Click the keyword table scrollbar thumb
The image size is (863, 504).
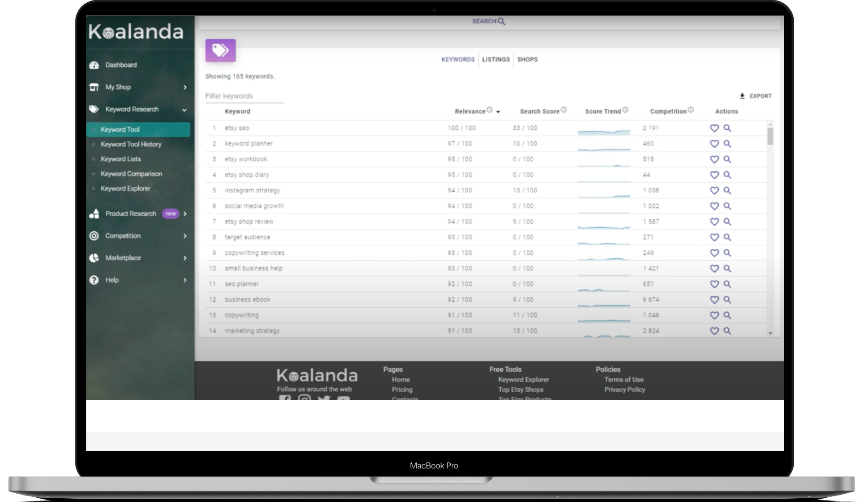770,136
